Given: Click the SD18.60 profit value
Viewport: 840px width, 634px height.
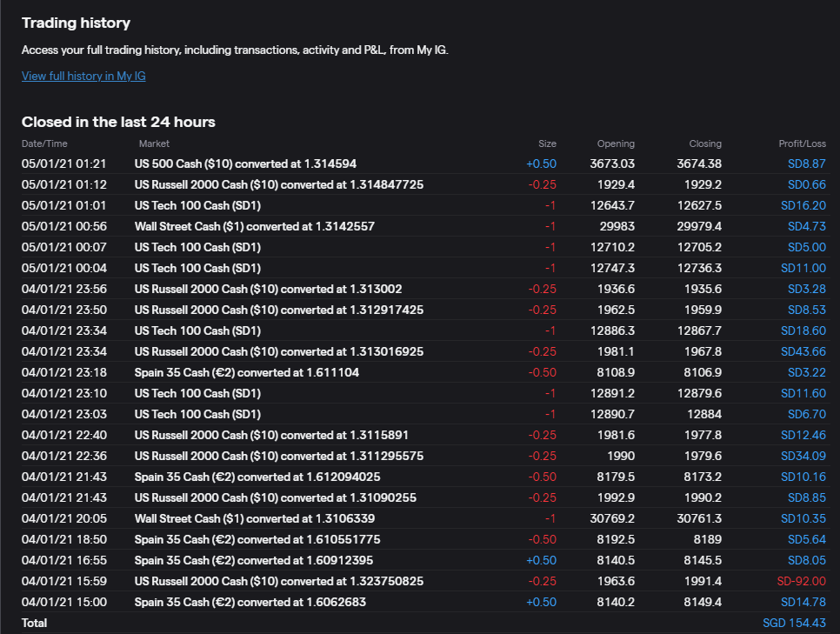Looking at the screenshot, I should tap(806, 330).
